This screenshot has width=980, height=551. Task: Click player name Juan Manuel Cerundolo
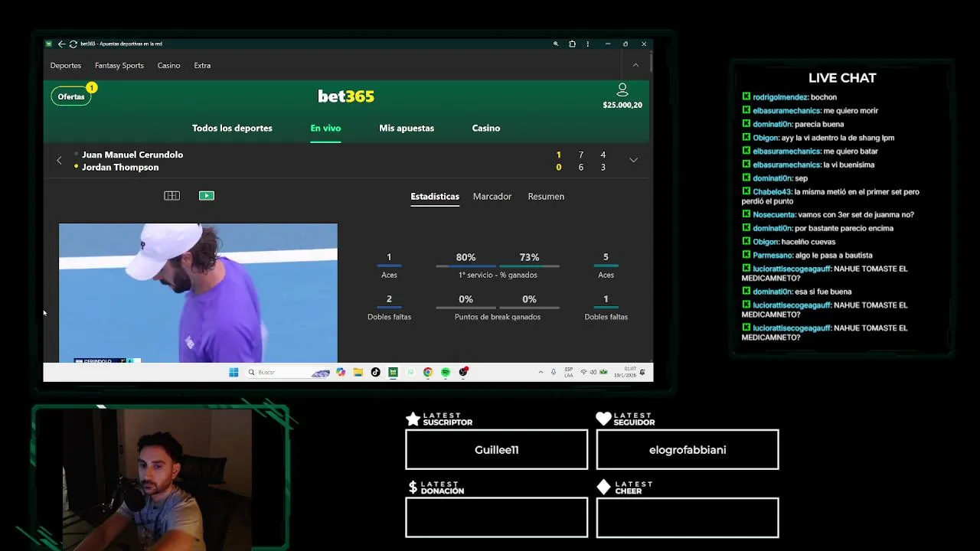(132, 155)
